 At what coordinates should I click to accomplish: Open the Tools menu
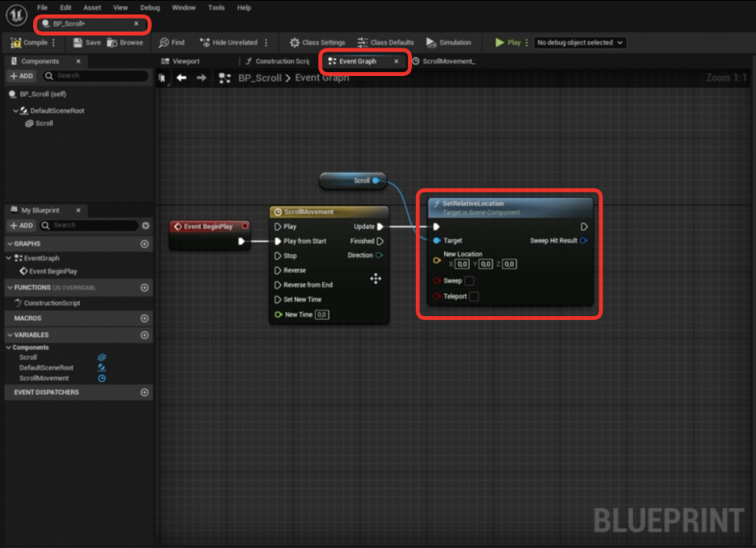coord(216,8)
